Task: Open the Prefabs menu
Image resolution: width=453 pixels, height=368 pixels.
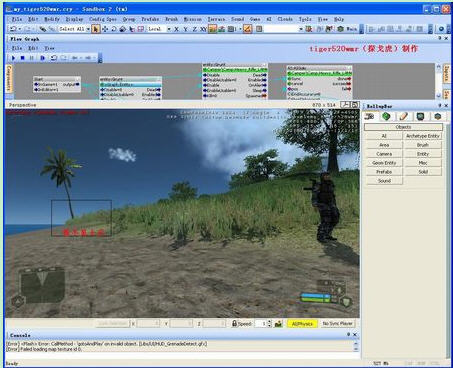Action: (x=150, y=19)
